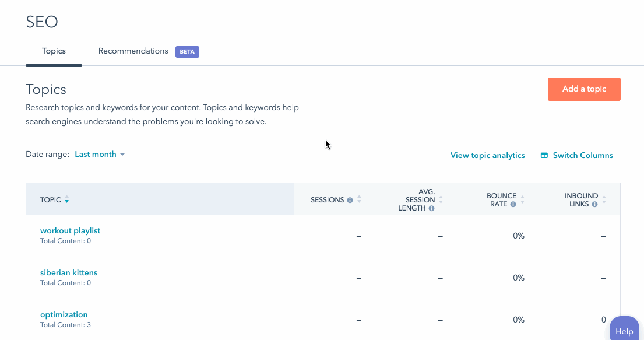Click the descending sort arrow on Bounce Rate
This screenshot has height=340, width=644.
coord(522,201)
